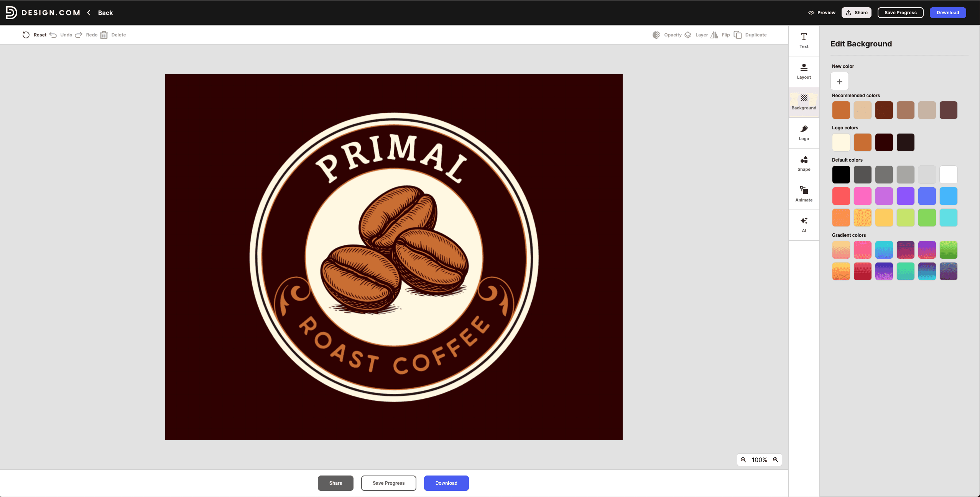The width and height of the screenshot is (980, 497).
Task: Switch to the Background tab
Action: pos(804,102)
